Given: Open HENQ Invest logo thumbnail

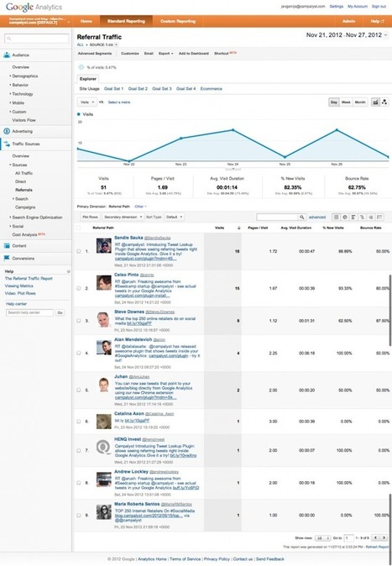Looking at the screenshot, I should pos(103,448).
